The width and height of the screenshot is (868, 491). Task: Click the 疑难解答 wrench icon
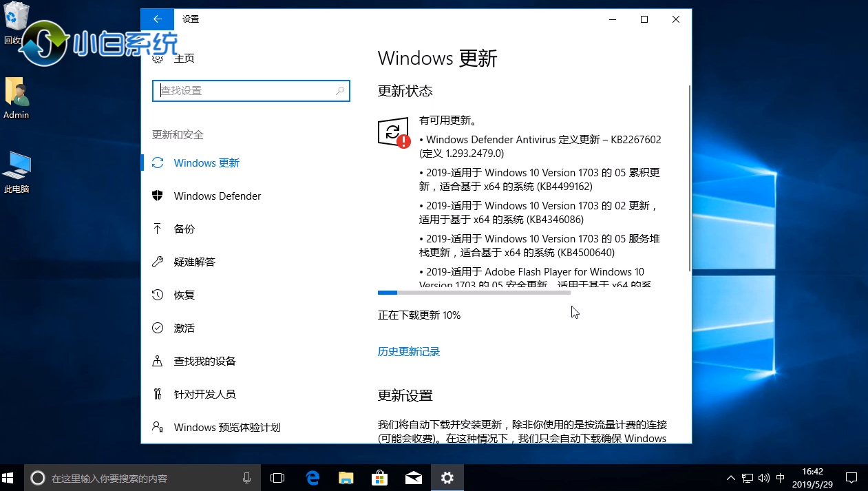pos(158,262)
